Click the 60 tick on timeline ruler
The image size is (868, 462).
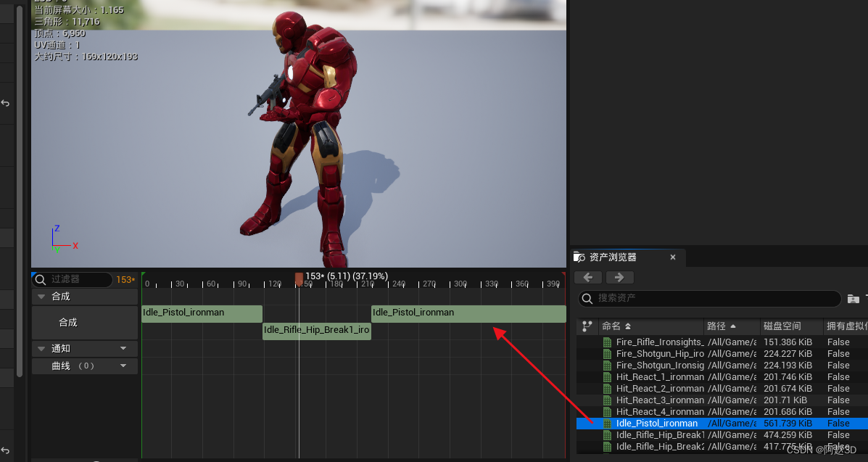(x=212, y=284)
